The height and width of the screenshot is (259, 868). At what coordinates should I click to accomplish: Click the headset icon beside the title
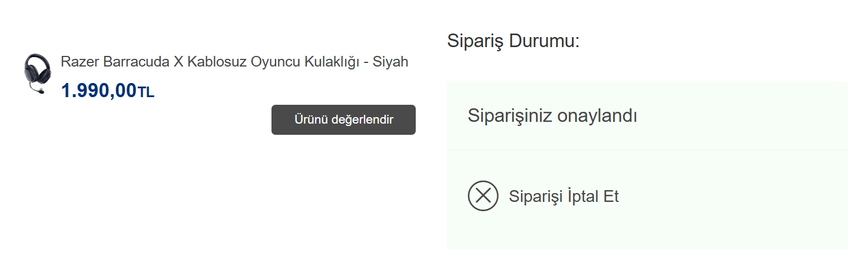click(37, 71)
